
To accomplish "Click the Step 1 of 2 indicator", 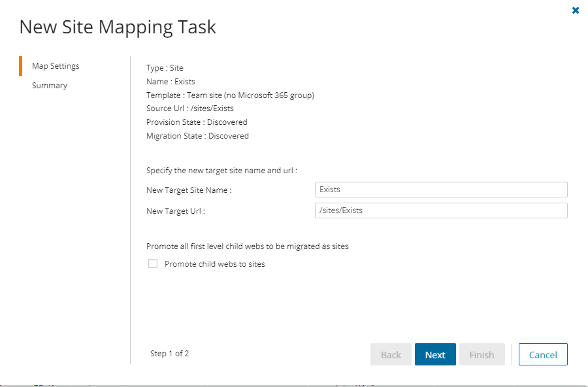I will [169, 354].
